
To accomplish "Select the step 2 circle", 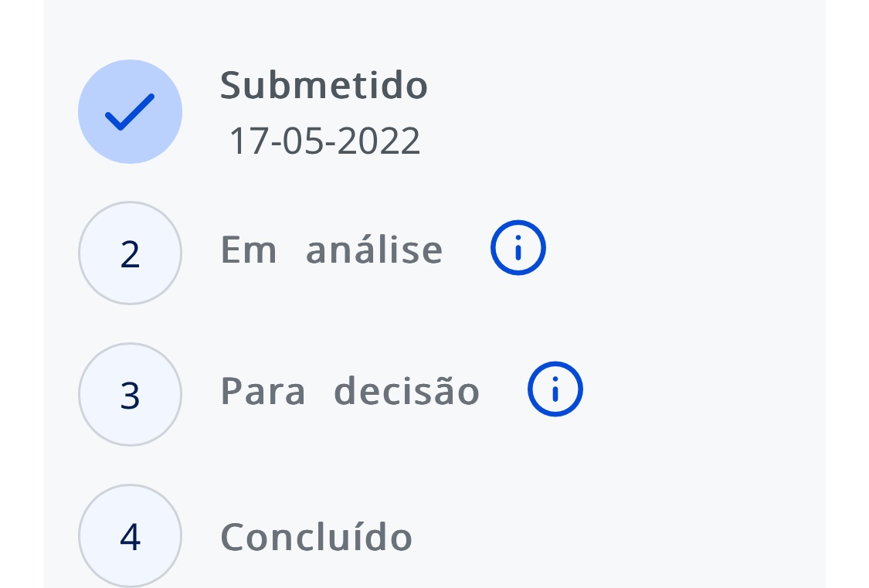I will tap(130, 253).
